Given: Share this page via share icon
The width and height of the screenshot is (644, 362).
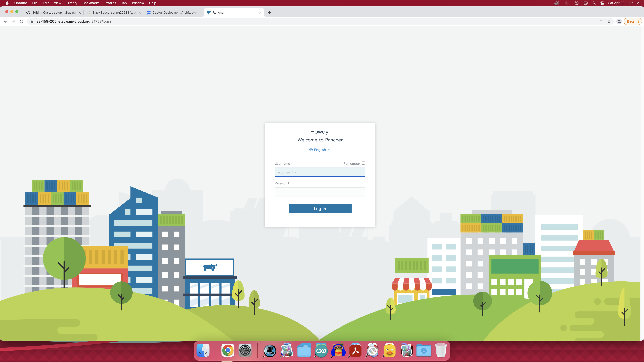Looking at the screenshot, I should click(x=601, y=21).
